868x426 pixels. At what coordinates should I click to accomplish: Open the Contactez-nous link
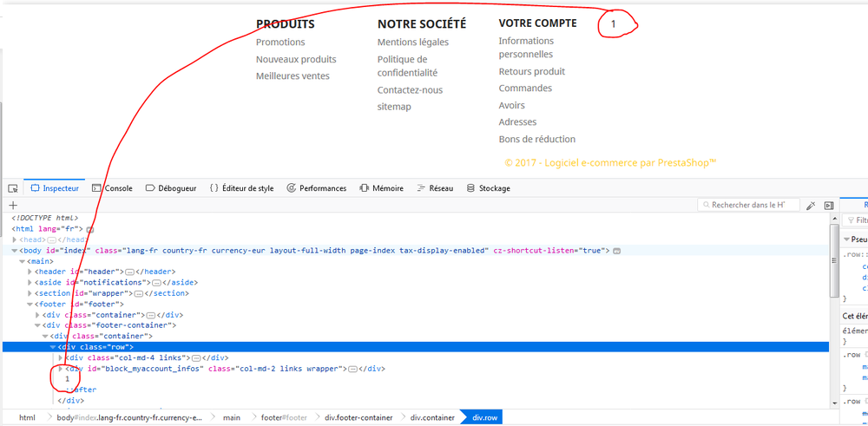pos(411,89)
